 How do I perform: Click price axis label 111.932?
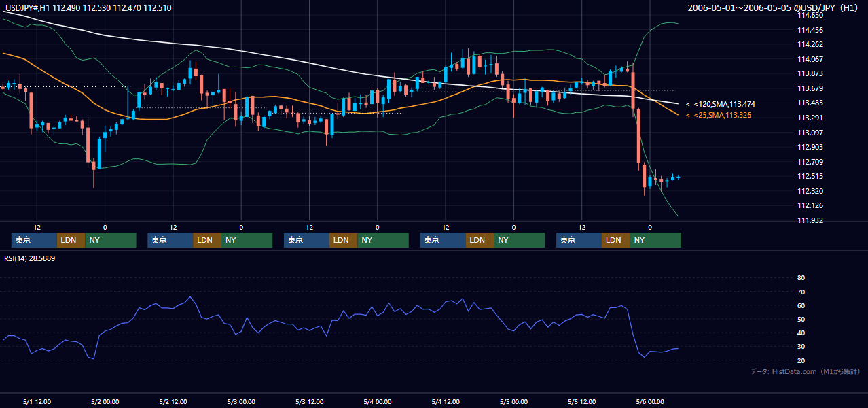810,220
